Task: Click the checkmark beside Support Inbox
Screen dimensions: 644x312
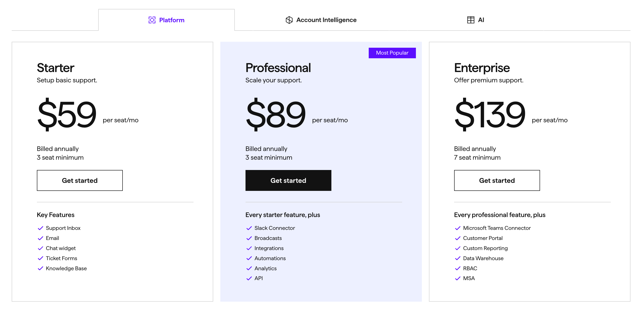Action: (41, 228)
